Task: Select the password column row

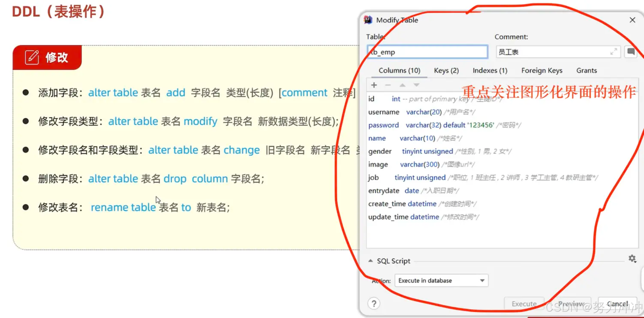Action: point(383,125)
